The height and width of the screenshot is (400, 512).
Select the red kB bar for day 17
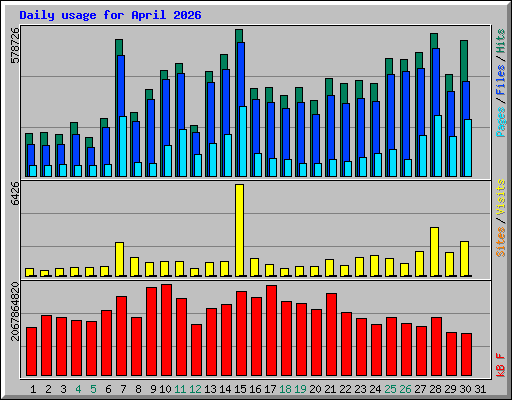(x=271, y=330)
